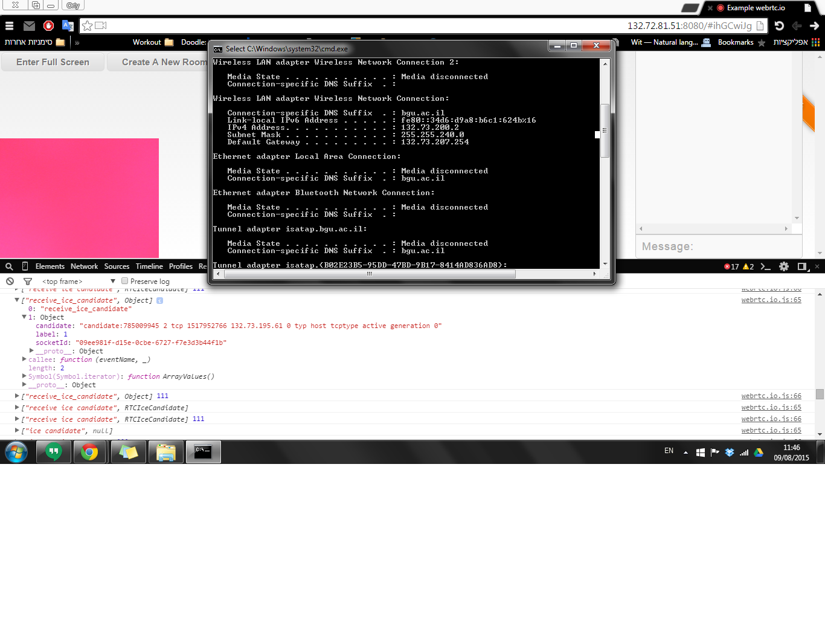Screen dimensions: 825x644
Task: Expand receive_ice_candidate Object 111 entry
Action: [17, 396]
